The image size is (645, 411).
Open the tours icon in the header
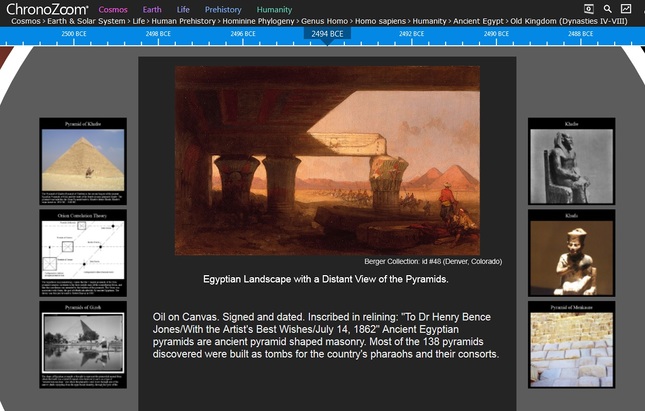tap(589, 9)
